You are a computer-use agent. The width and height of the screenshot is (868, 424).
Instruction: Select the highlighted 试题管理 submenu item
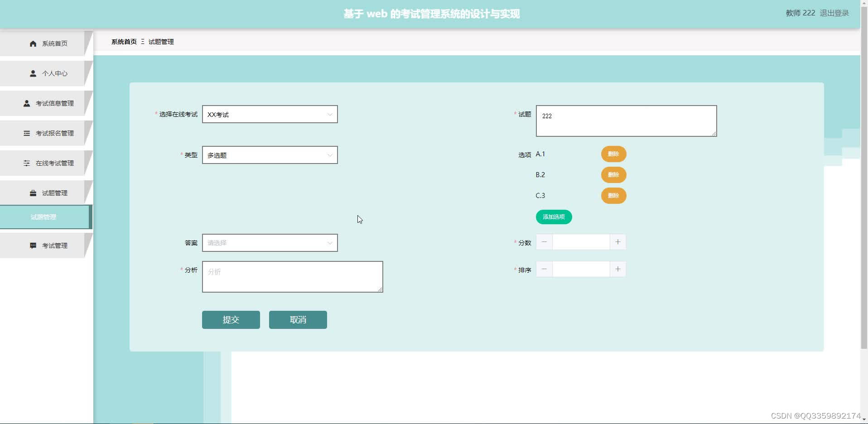click(x=46, y=217)
